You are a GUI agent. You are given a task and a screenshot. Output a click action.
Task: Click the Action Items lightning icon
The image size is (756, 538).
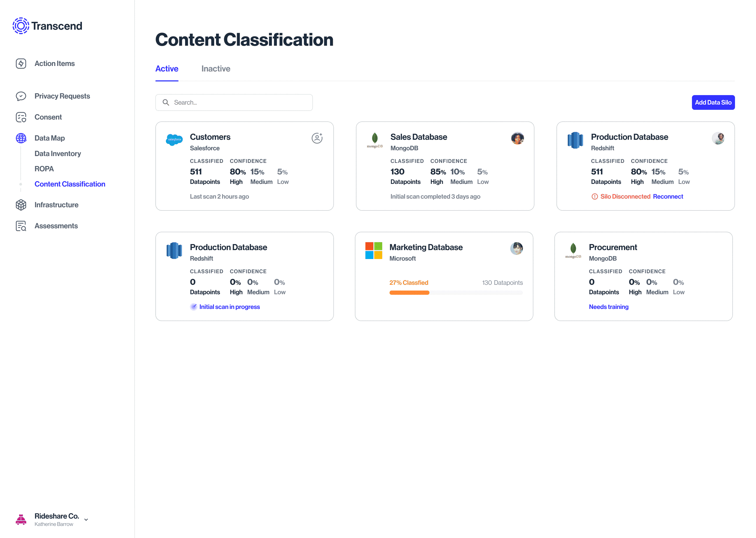21,64
